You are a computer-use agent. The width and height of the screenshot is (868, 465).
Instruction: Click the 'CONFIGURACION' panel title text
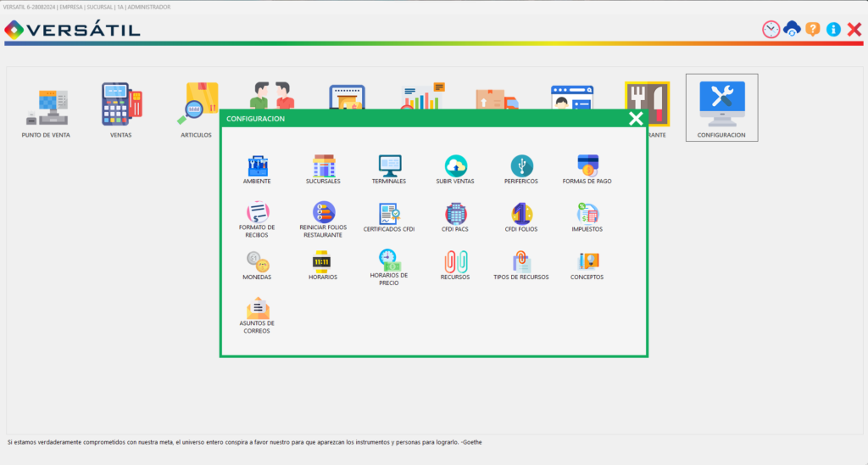click(x=256, y=119)
